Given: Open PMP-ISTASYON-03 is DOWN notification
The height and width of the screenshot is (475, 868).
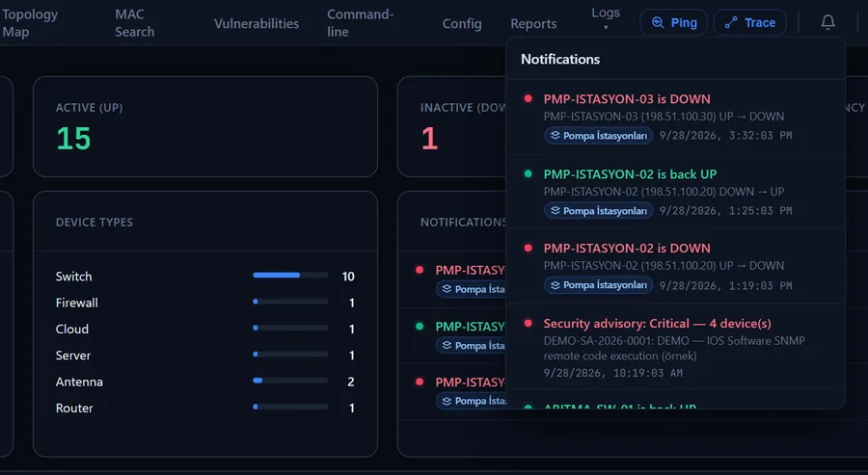Looking at the screenshot, I should point(675,117).
